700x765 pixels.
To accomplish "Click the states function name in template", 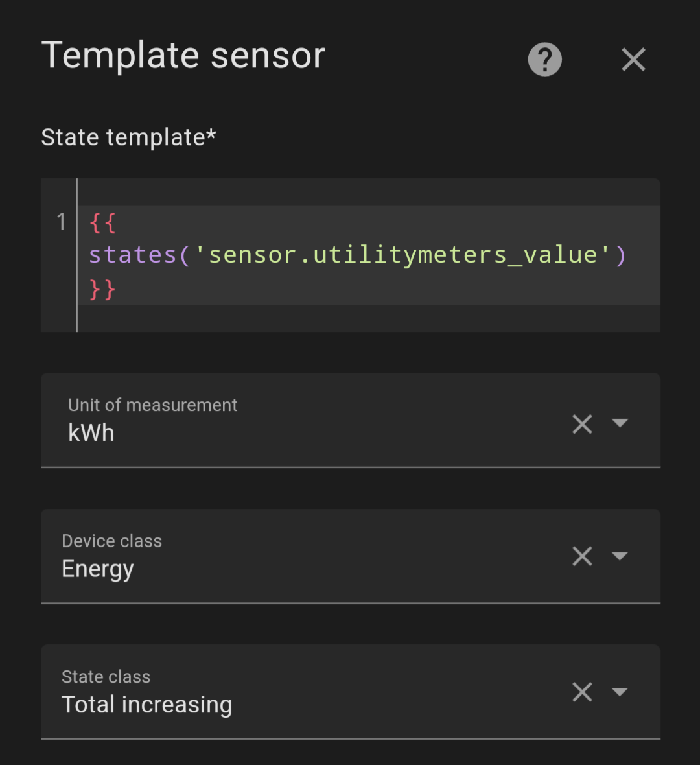I will [x=133, y=255].
